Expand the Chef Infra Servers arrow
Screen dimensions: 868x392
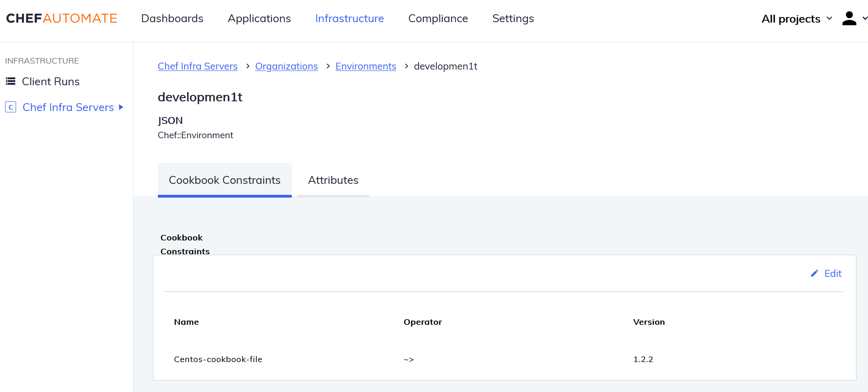pyautogui.click(x=121, y=107)
